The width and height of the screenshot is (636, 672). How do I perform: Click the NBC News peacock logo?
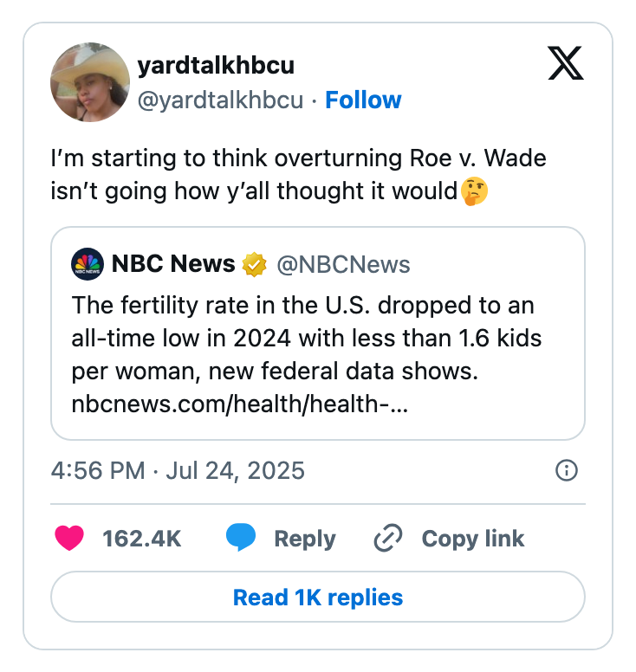[x=87, y=264]
